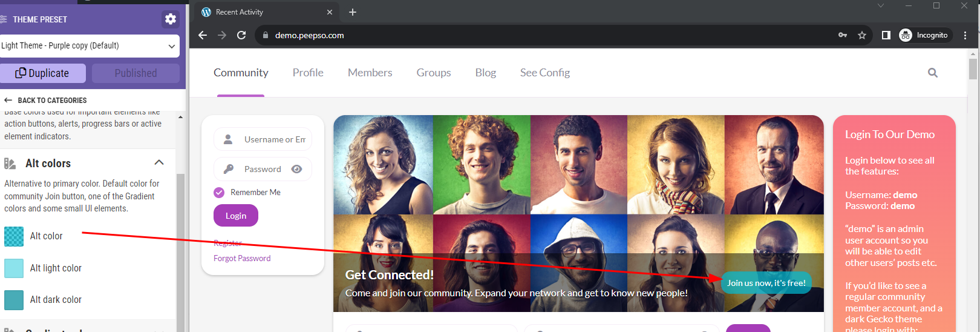980x332 pixels.
Task: Toggle the browser side panel
Action: pos(886,35)
